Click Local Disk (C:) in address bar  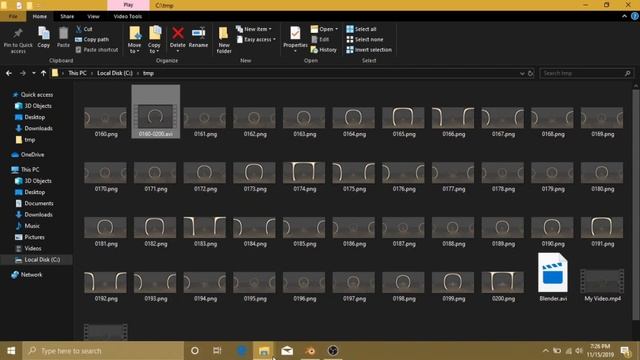pos(115,73)
